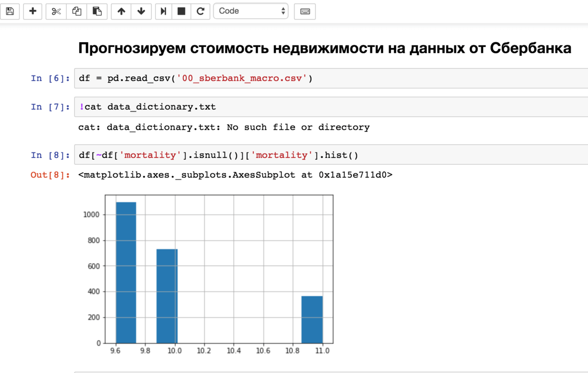Click the y-axis label 1000
588x373 pixels.
(x=93, y=215)
